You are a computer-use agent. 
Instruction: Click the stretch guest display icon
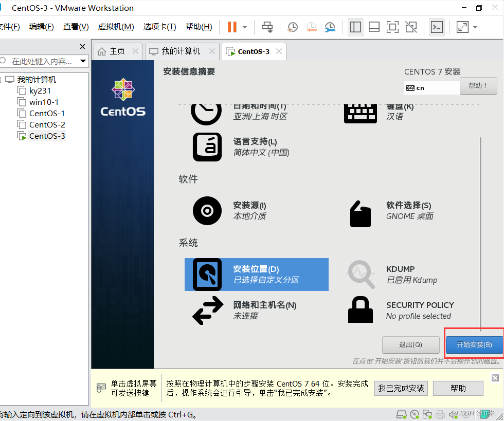[x=462, y=27]
